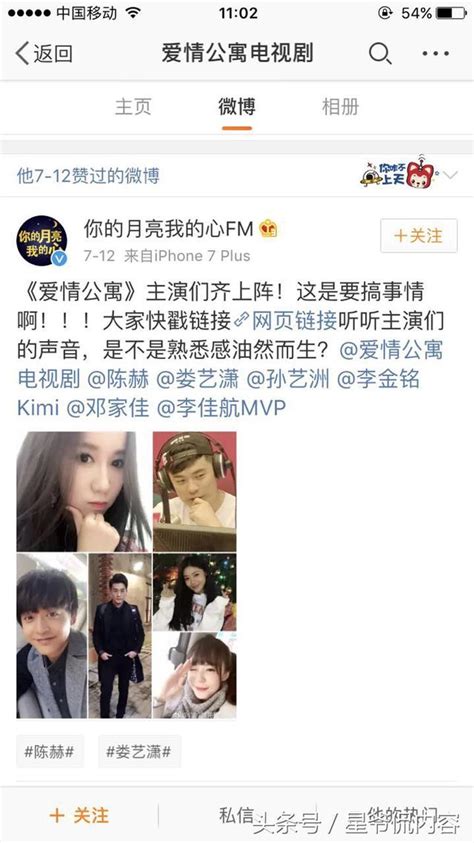Go back using the 返回 arrow
Image resolution: width=474 pixels, height=843 pixels.
(44, 54)
